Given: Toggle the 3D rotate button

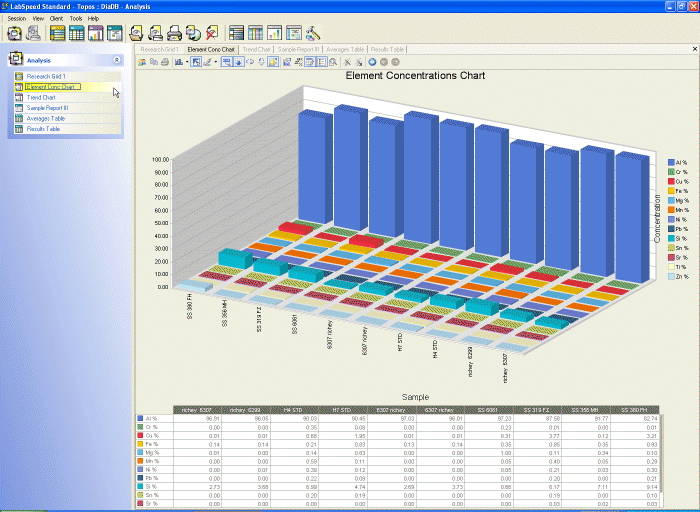Looking at the screenshot, I should click(x=238, y=62).
